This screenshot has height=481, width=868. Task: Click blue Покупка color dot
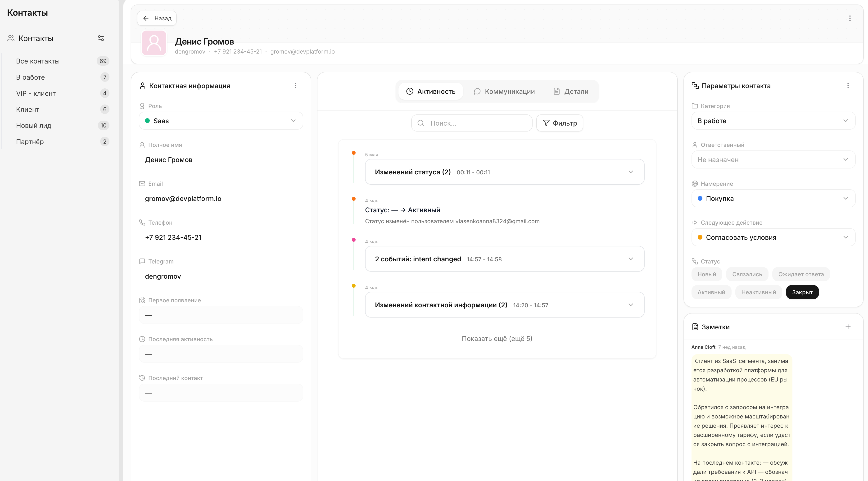point(700,199)
